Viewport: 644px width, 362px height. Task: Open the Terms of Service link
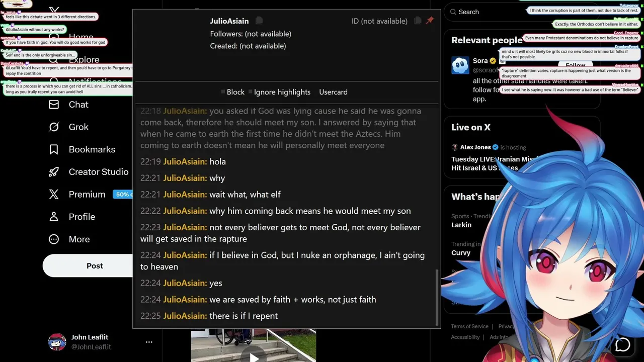[x=469, y=326]
